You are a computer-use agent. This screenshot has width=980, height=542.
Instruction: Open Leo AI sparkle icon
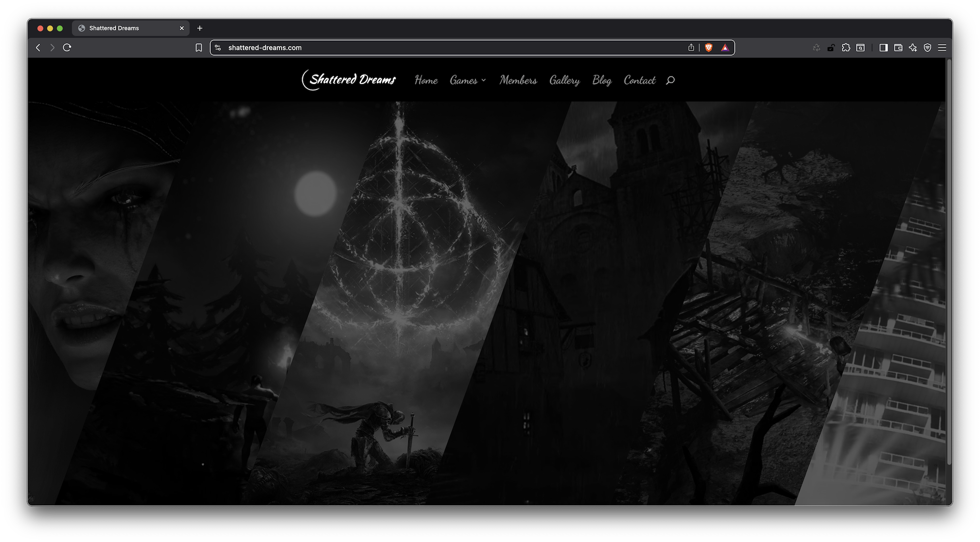(x=913, y=48)
